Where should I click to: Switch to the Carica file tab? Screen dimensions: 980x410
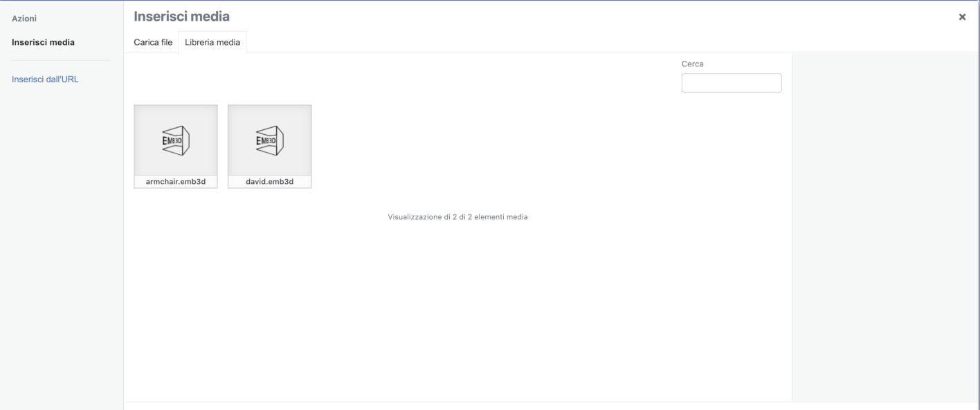(153, 42)
